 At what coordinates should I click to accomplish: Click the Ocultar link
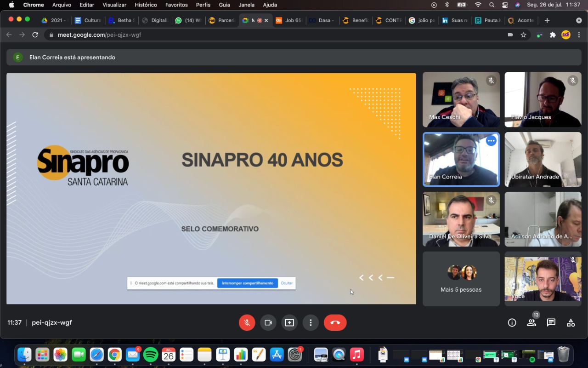click(287, 283)
